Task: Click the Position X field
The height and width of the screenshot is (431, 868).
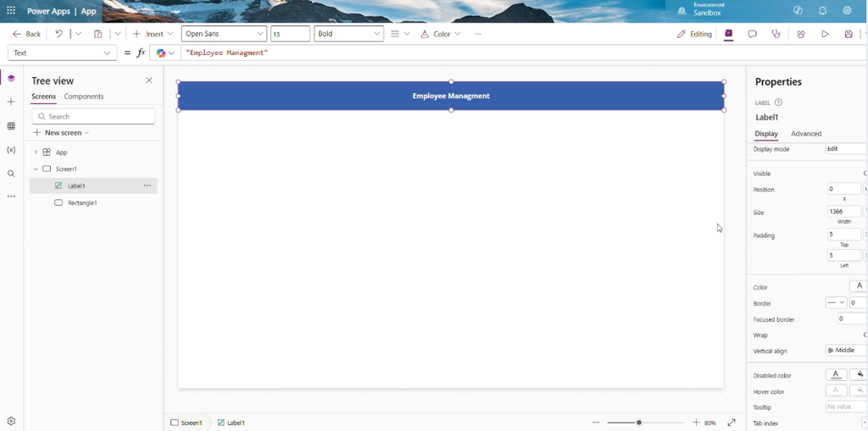Action: point(844,189)
